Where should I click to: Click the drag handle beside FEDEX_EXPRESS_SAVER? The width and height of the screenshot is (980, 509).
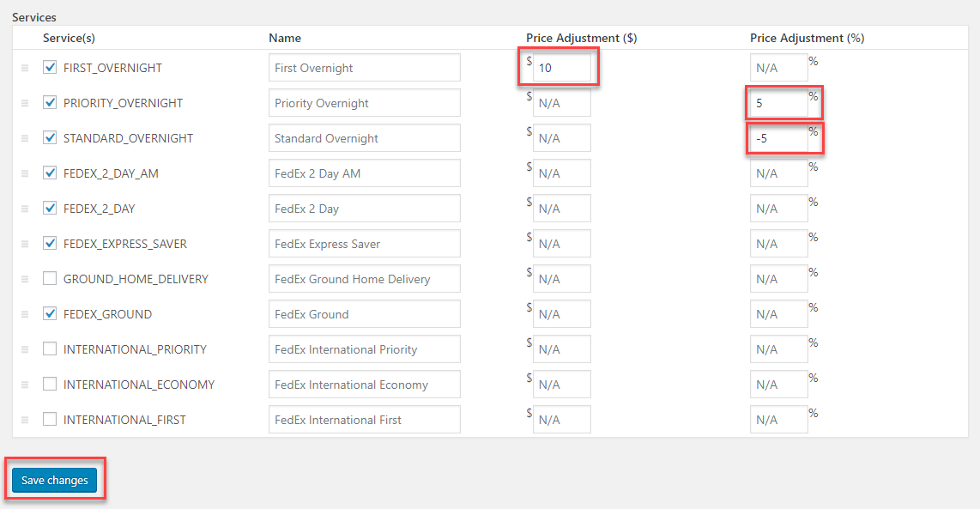[25, 244]
